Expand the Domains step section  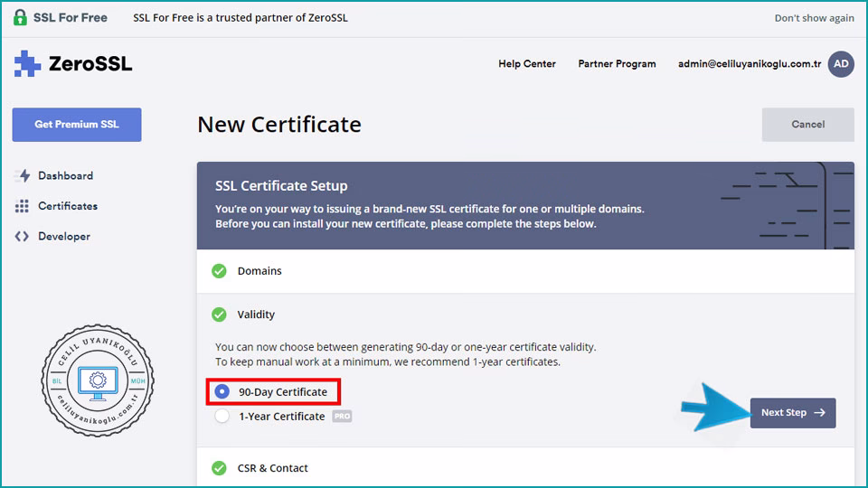pyautogui.click(x=259, y=271)
